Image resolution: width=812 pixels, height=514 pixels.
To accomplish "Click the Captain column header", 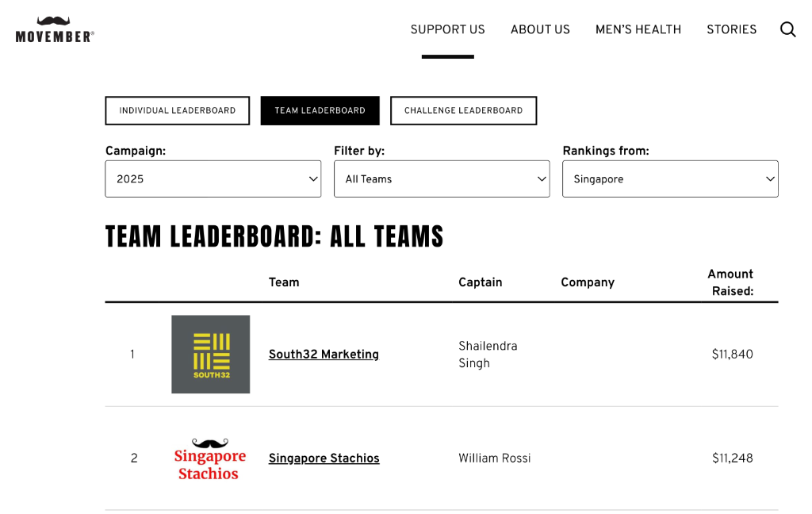I will (480, 282).
